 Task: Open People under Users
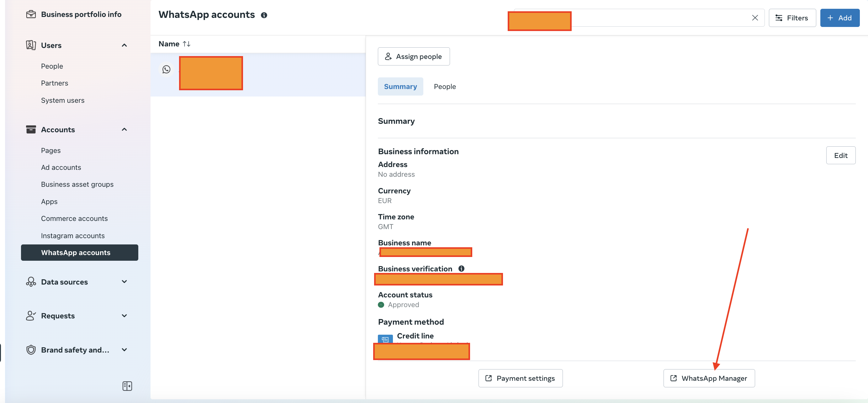tap(52, 66)
